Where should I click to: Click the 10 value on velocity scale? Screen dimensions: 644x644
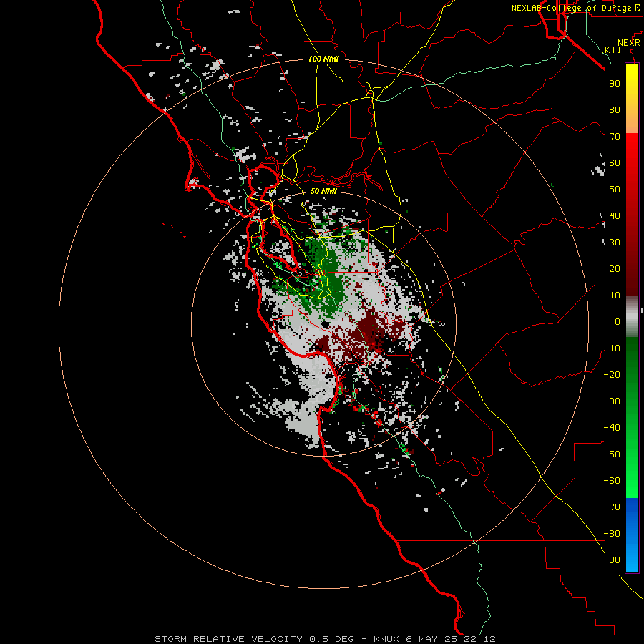[615, 296]
